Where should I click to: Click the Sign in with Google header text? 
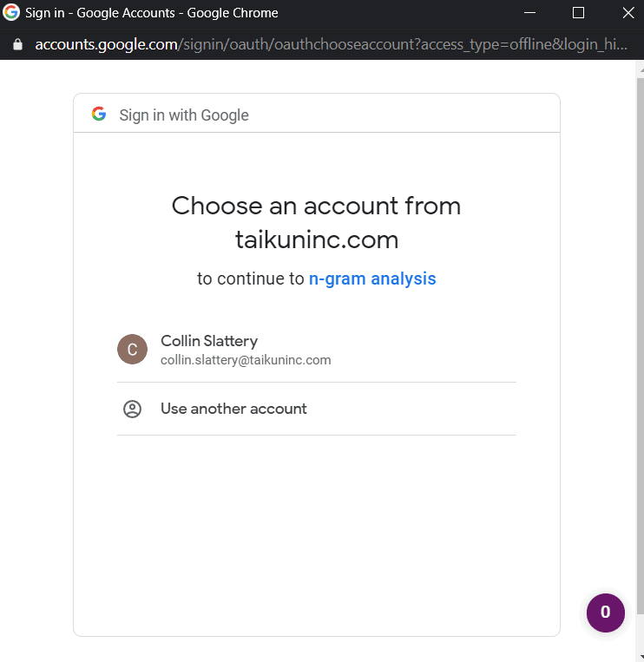click(x=184, y=115)
